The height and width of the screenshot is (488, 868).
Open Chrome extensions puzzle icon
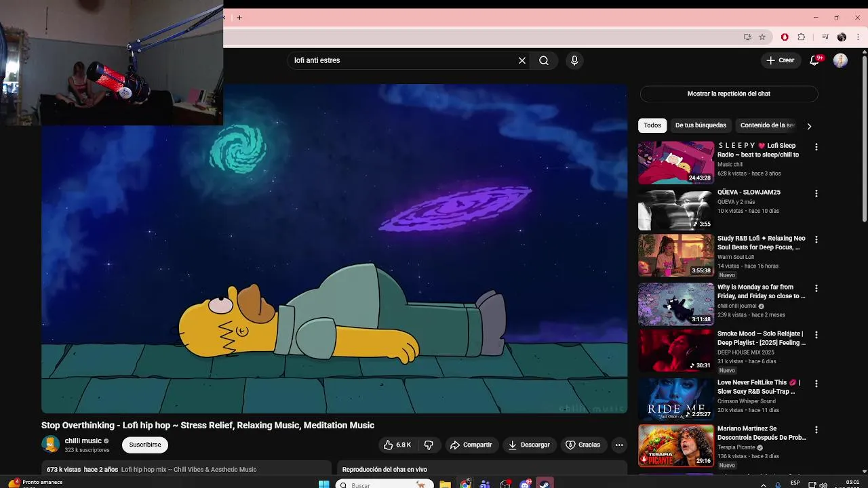pyautogui.click(x=801, y=37)
